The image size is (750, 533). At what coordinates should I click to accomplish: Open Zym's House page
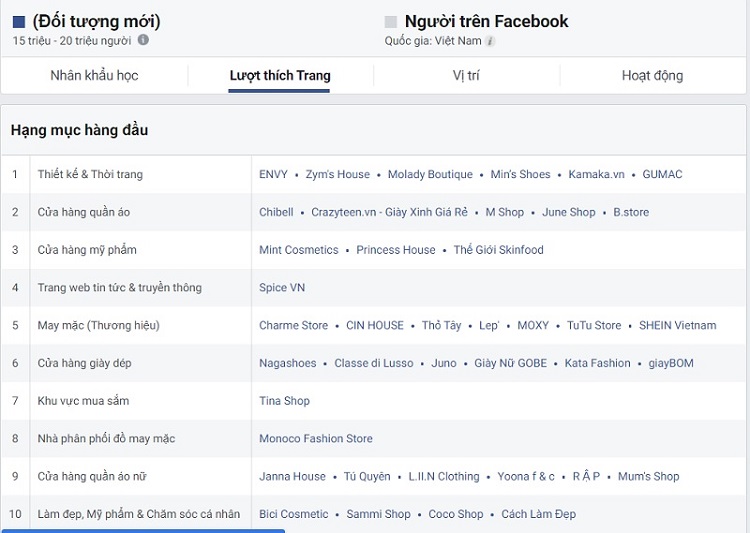338,174
